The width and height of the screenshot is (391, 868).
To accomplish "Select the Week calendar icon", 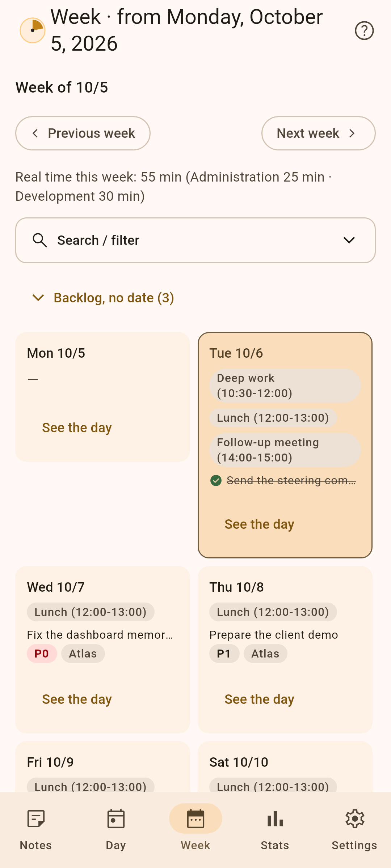I will click(195, 819).
